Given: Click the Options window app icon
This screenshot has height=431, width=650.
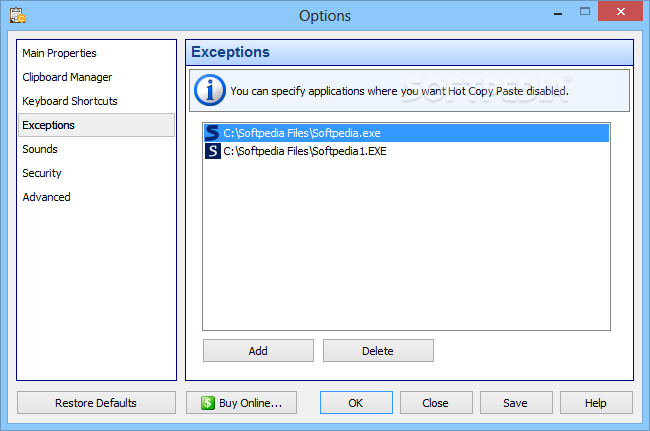Looking at the screenshot, I should pyautogui.click(x=17, y=15).
